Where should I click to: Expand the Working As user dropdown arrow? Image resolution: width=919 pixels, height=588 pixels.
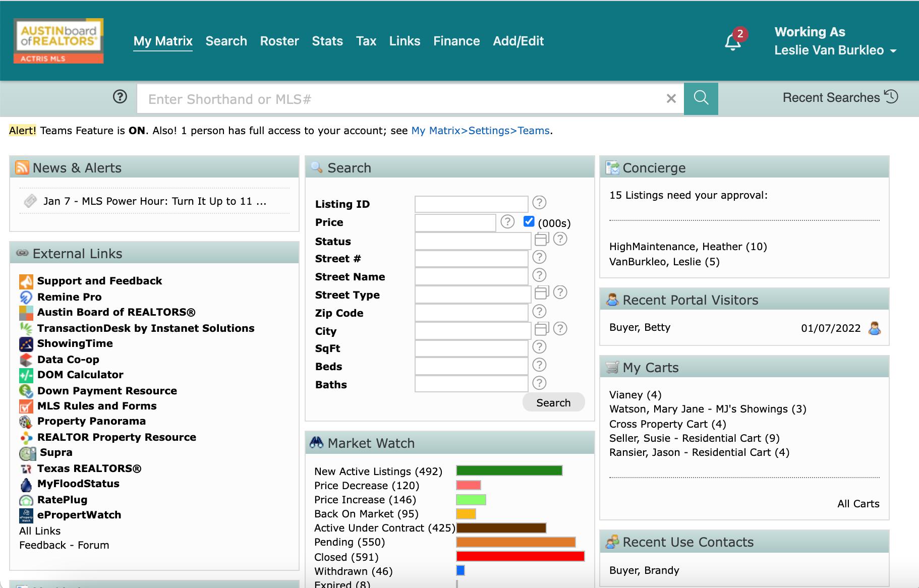coord(893,51)
